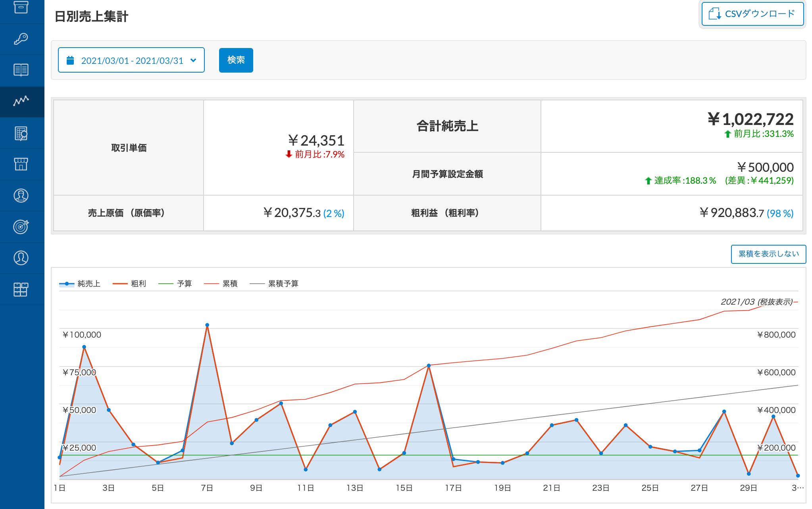
Task: Click the date range chevron arrow
Action: (x=193, y=60)
